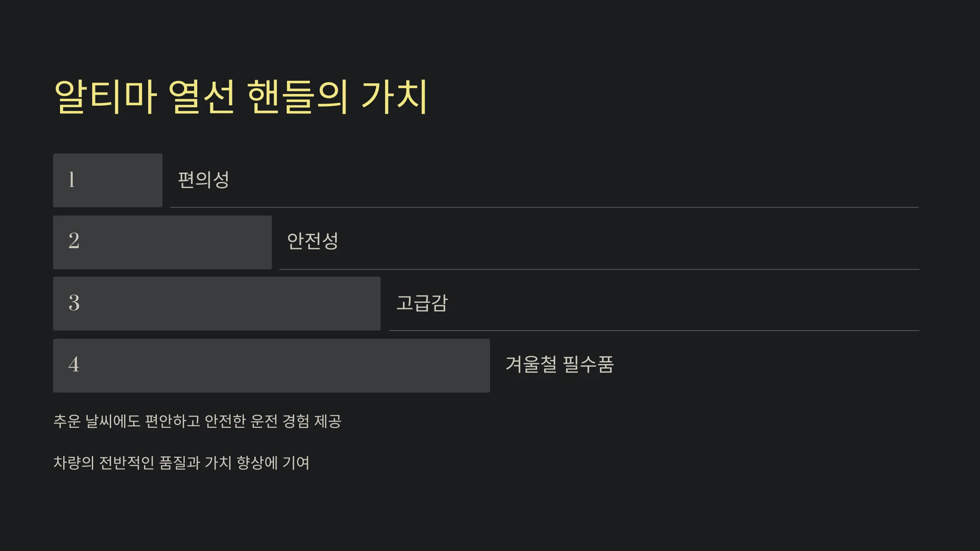This screenshot has height=551, width=980.
Task: Click the divider line under 고급감
Action: coord(654,331)
